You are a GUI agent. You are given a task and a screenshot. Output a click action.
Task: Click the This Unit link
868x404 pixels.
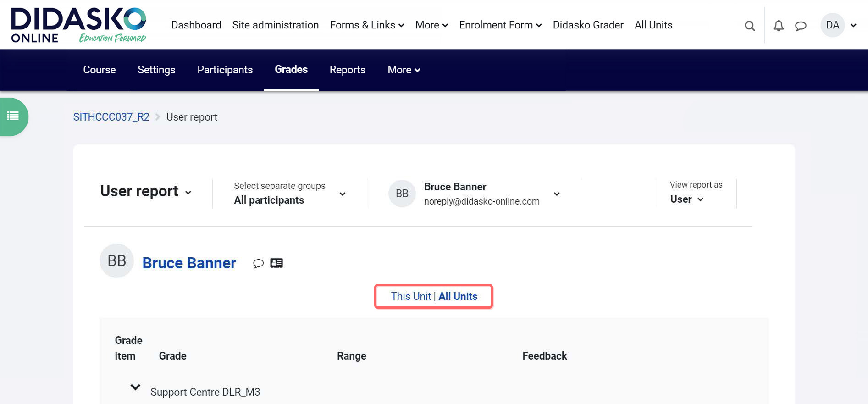pyautogui.click(x=410, y=296)
